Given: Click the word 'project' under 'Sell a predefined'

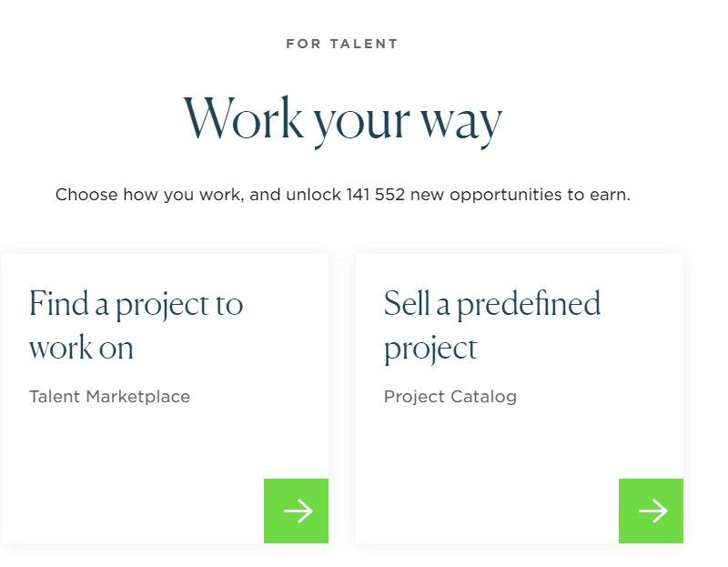Looking at the screenshot, I should [x=430, y=349].
